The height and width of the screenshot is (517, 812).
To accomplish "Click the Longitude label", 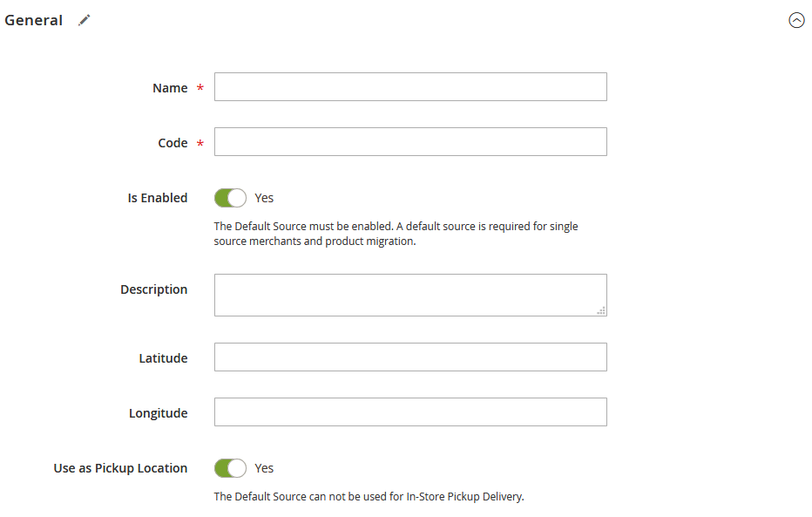I will [158, 413].
